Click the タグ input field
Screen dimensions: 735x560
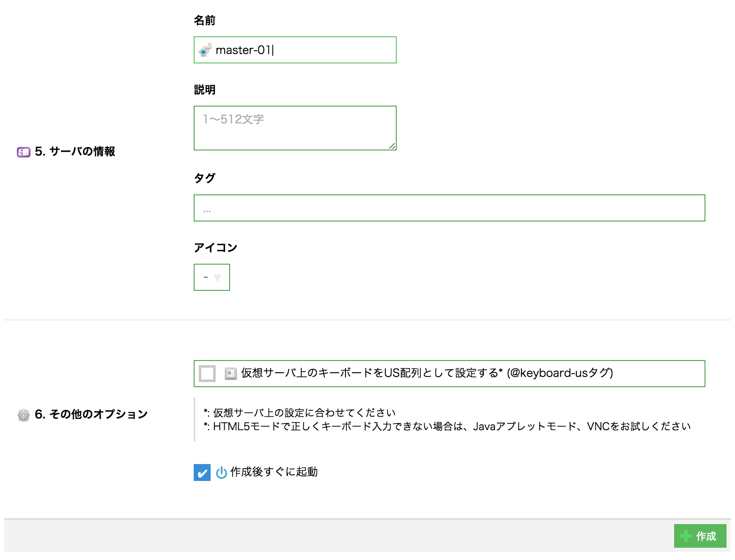point(449,208)
